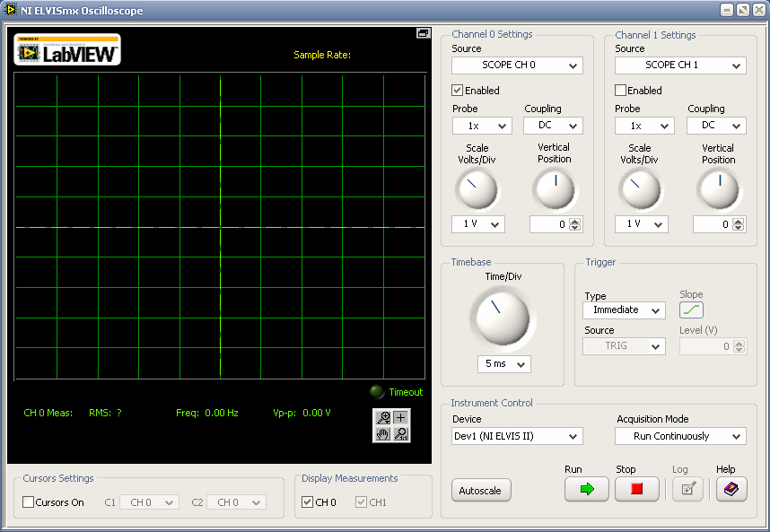The height and width of the screenshot is (532, 770).
Task: Click the graph pop-out icon above the scope display
Action: click(423, 33)
